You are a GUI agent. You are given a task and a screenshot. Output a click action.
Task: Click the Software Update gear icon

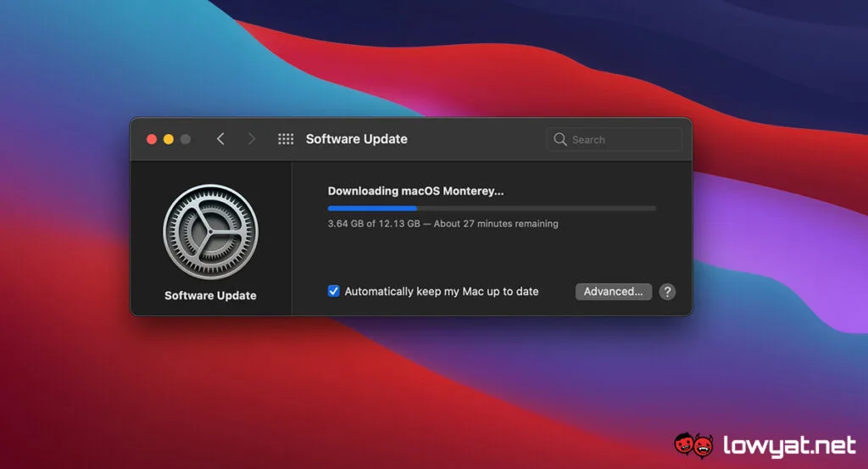click(210, 232)
